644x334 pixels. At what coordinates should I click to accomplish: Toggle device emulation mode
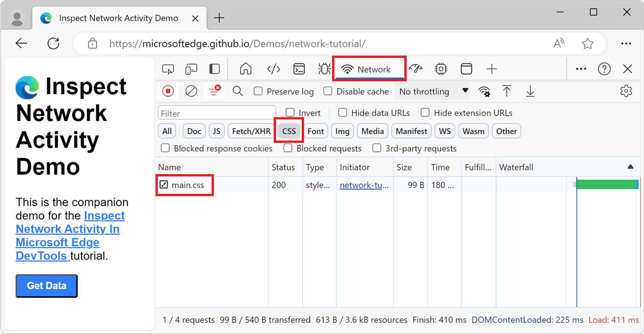pyautogui.click(x=191, y=68)
